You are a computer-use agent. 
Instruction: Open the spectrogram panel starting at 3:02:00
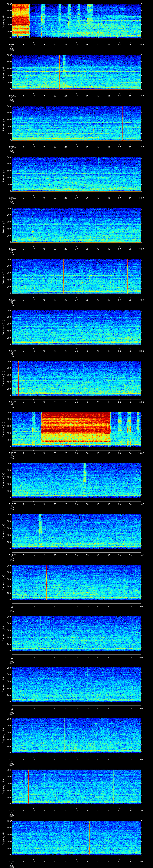click(x=76, y=72)
